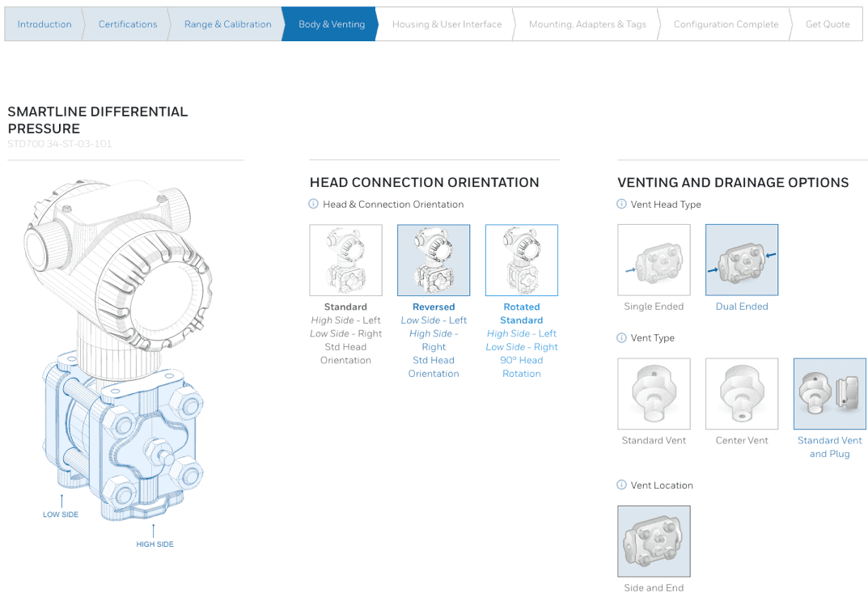Click the 'Head & Connection Orientation' label
Screen dimensions: 868x597
[393, 205]
